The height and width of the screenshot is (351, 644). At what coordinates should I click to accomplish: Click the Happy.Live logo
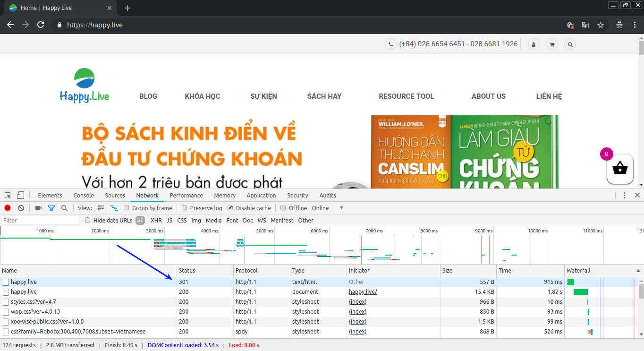pos(85,86)
